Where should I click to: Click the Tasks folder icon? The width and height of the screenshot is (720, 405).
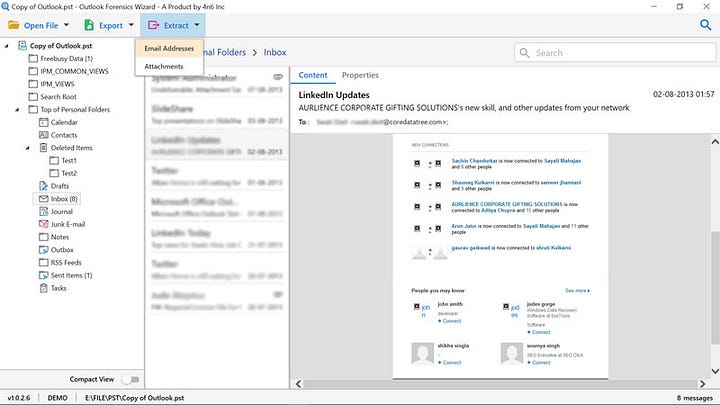[44, 288]
